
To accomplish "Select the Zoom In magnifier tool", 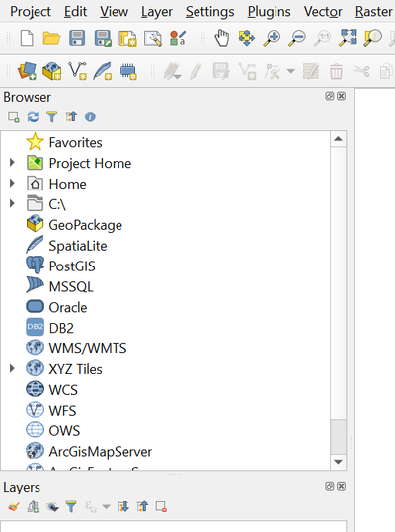I will point(272,38).
